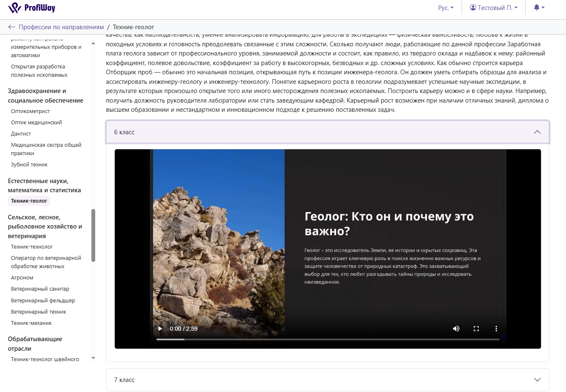This screenshot has height=392, width=566.
Task: Enter video fullscreen mode
Action: (x=476, y=329)
